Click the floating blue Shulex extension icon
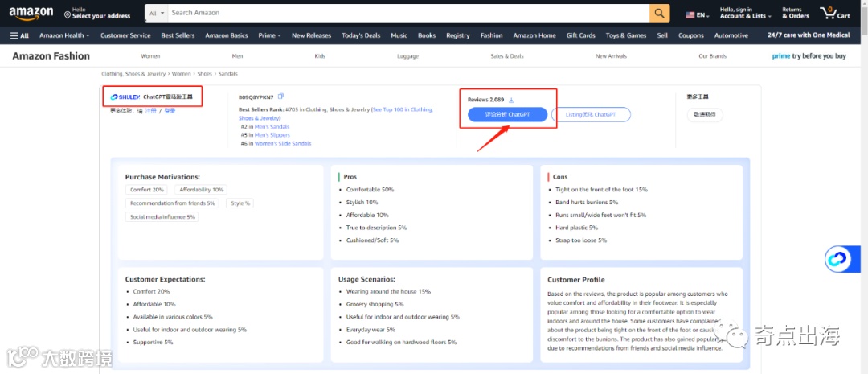 coord(837,259)
